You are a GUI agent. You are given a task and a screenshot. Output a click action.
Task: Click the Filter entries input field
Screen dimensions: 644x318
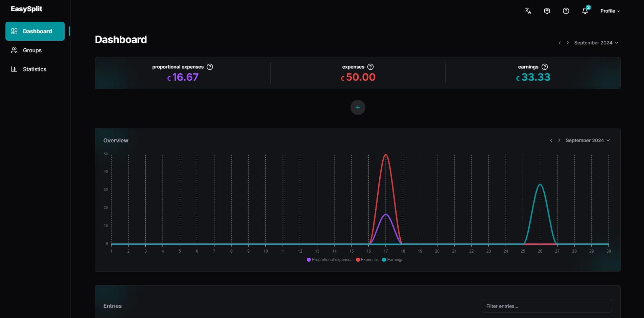click(547, 306)
